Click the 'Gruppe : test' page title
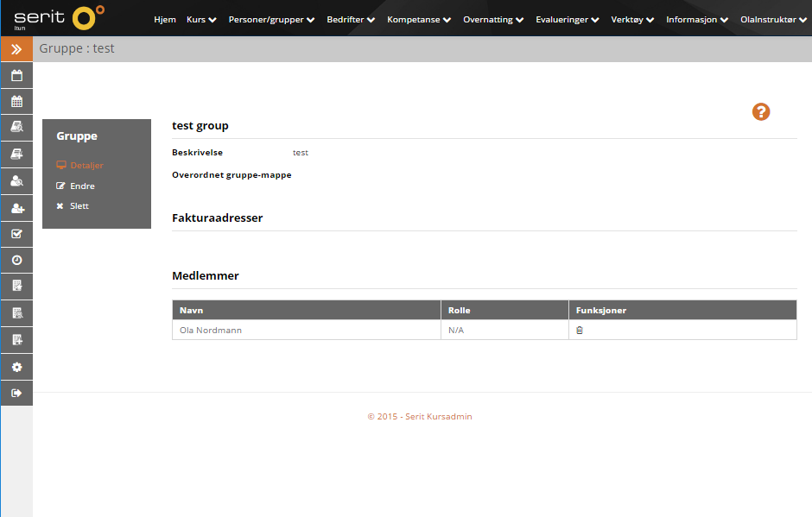812x517 pixels. [77, 48]
